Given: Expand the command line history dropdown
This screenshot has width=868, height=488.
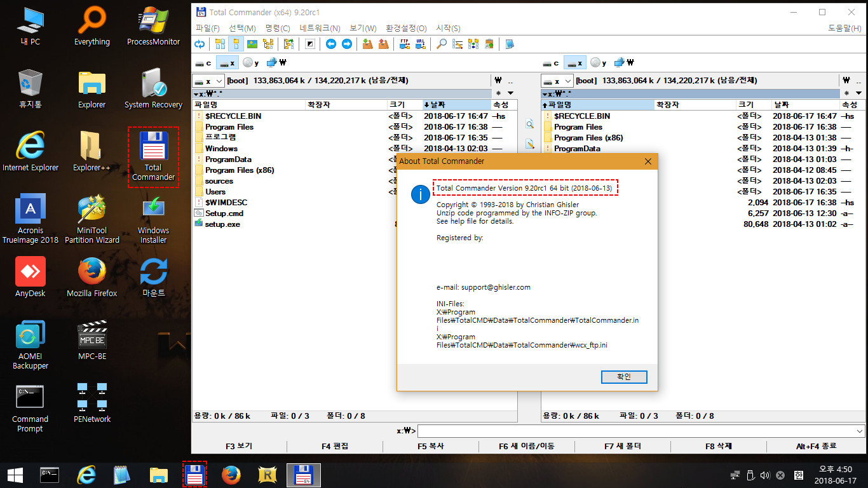Looking at the screenshot, I should pos(860,431).
